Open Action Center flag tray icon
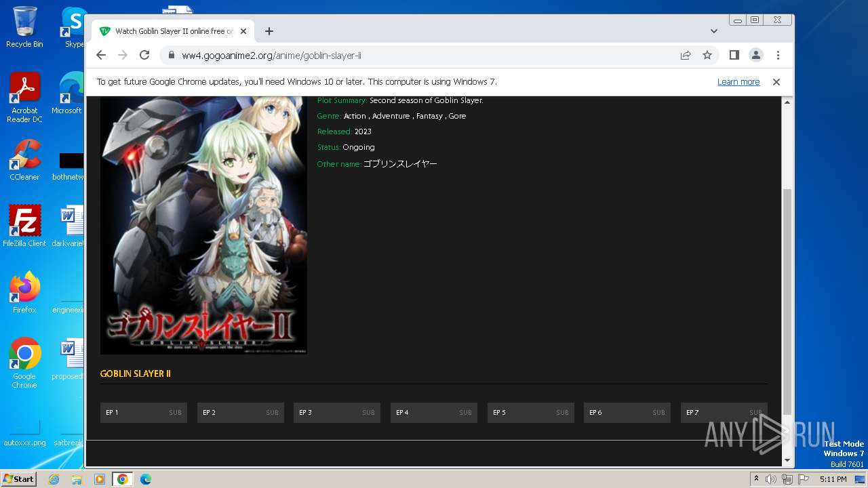 803,479
